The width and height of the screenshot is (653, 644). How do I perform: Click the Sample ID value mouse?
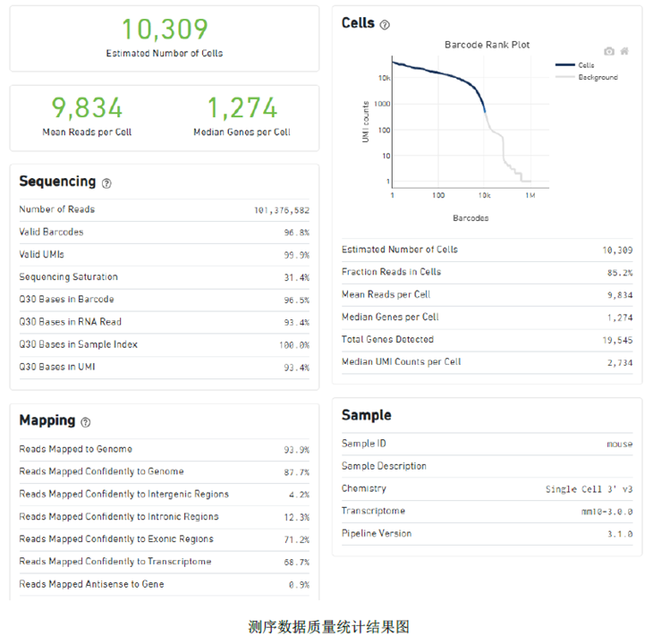[620, 445]
